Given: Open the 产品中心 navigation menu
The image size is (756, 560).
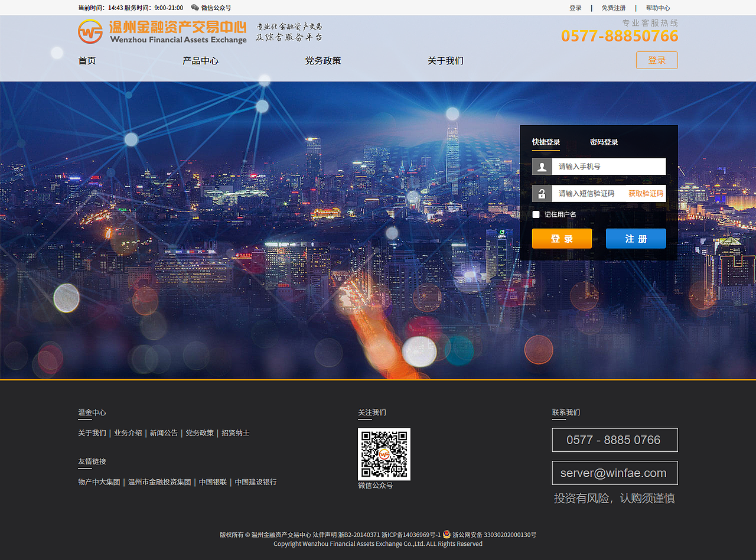Looking at the screenshot, I should (x=200, y=60).
